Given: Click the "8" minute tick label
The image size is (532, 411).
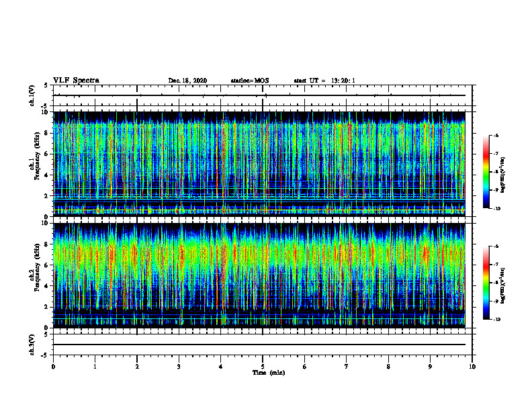Looking at the screenshot, I should coord(388,367).
